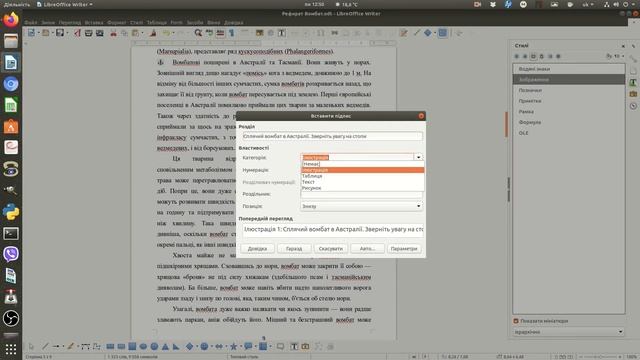
Task: Open the Position dropdown
Action: pos(361,206)
